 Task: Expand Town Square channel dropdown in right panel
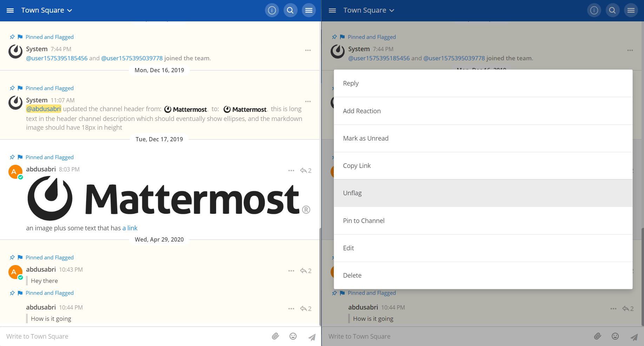click(369, 11)
